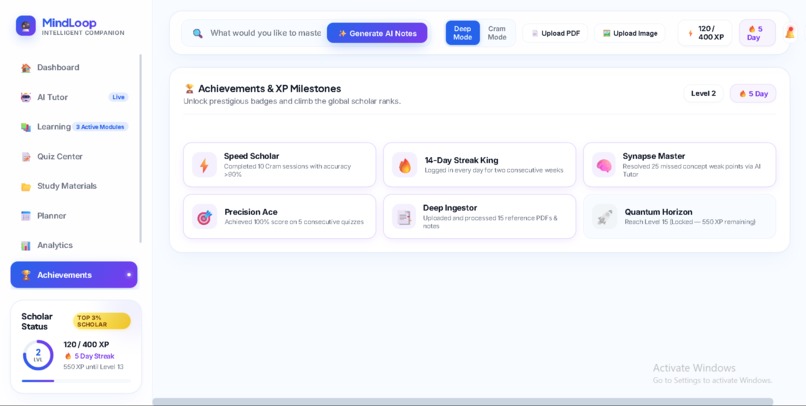Click the notification bell icon

pyautogui.click(x=790, y=32)
